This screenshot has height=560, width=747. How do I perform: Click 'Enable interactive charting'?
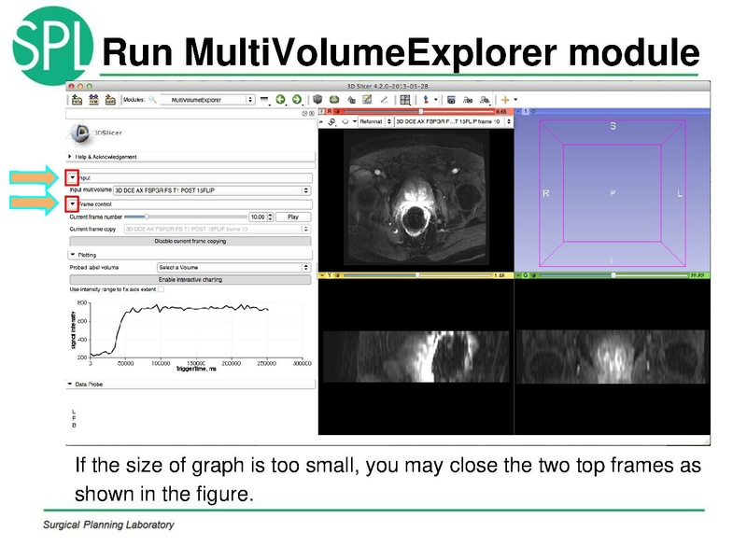tap(189, 279)
